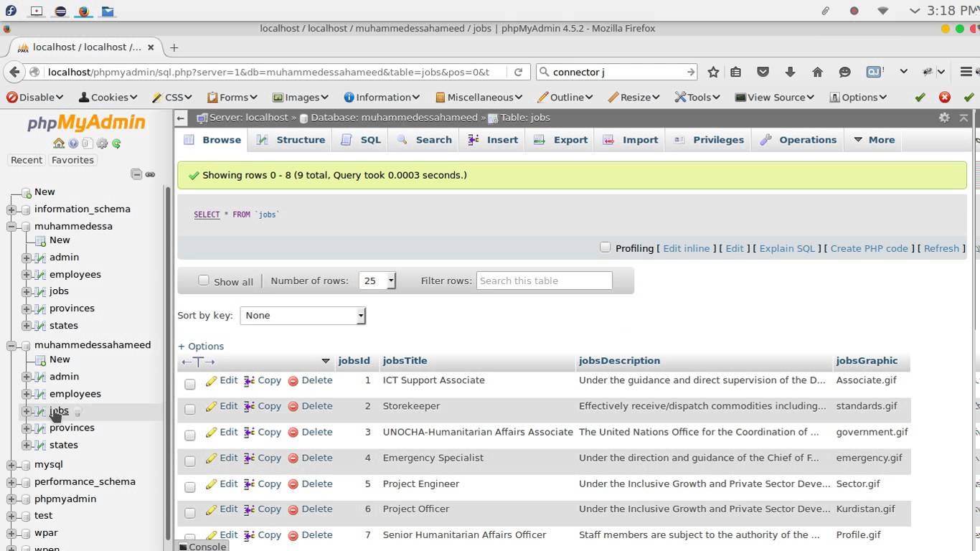Select the checkbox for the ICT Support Associate row
Image resolution: width=980 pixels, height=551 pixels.
[x=189, y=384]
